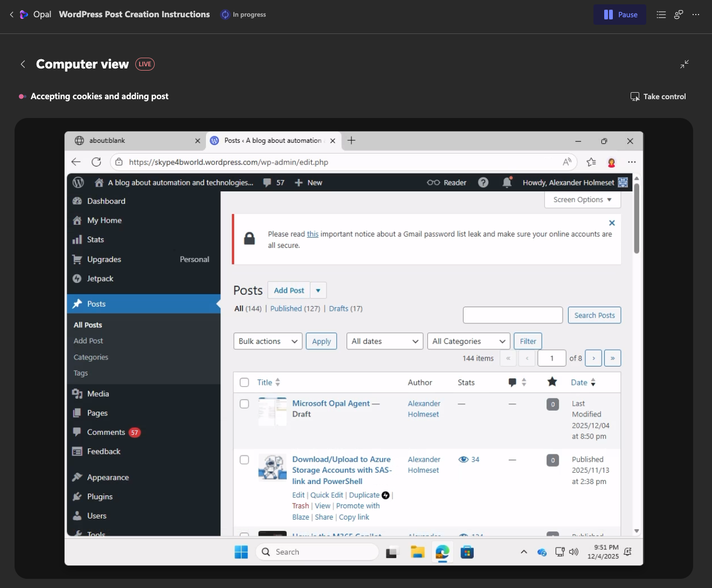
Task: Switch to the about:blank browser tab
Action: pos(132,141)
